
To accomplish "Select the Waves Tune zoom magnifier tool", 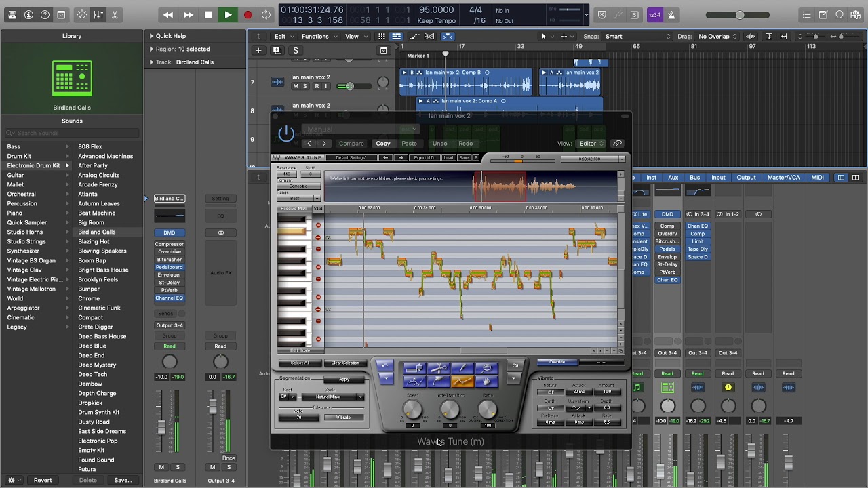I will 486,369.
